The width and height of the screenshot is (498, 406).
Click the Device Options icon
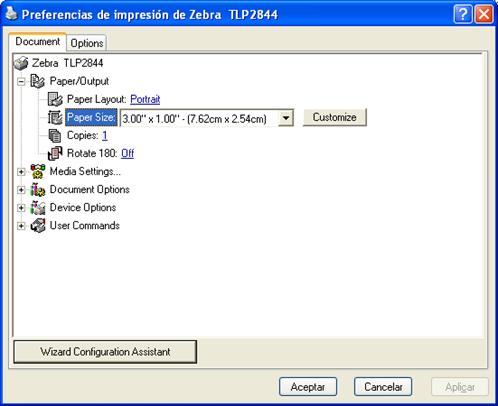38,207
